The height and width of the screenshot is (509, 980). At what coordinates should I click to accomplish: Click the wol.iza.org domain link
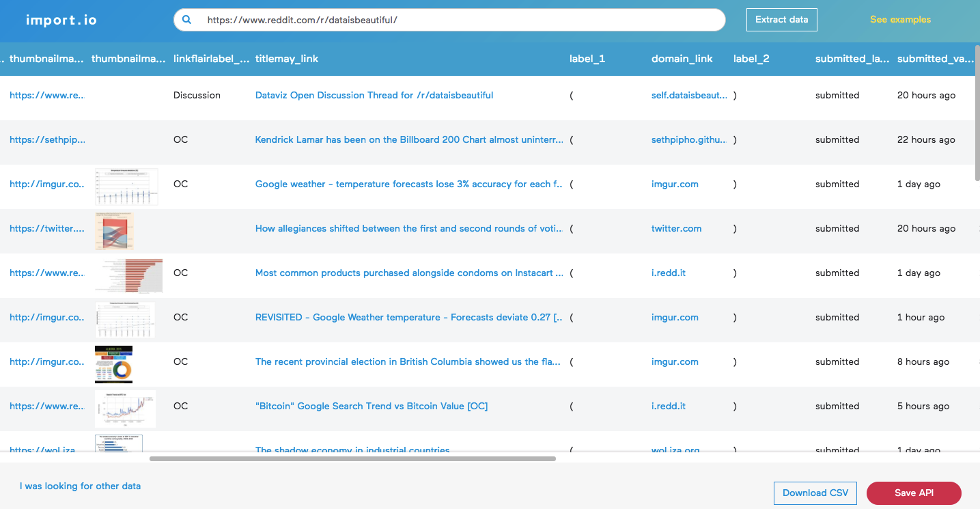coord(675,450)
